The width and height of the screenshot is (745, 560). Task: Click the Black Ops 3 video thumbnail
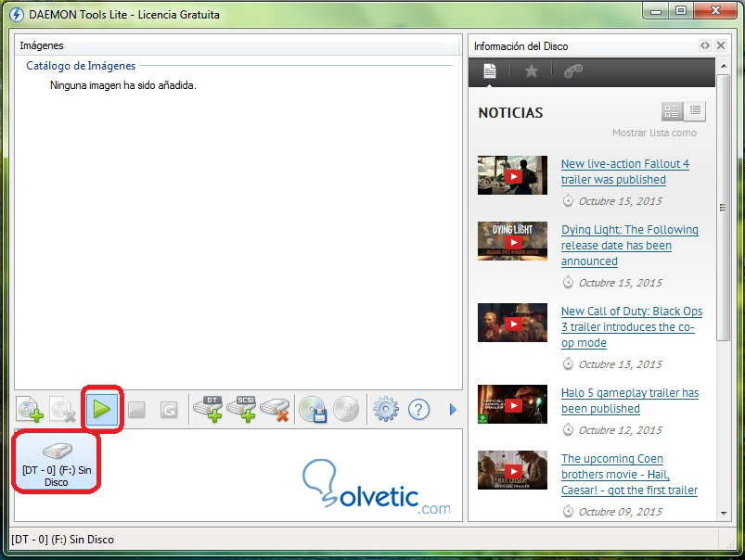[x=512, y=323]
